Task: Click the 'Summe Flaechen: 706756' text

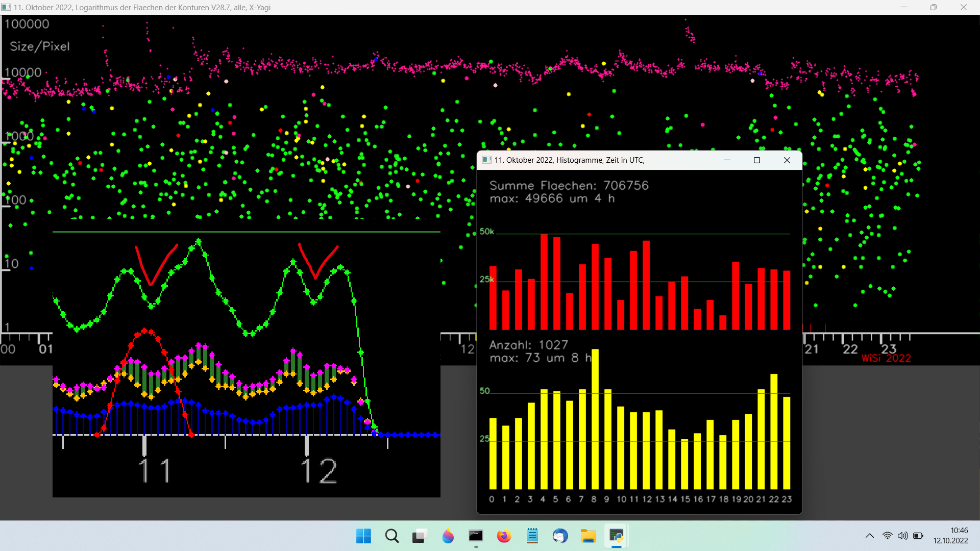Action: point(569,186)
